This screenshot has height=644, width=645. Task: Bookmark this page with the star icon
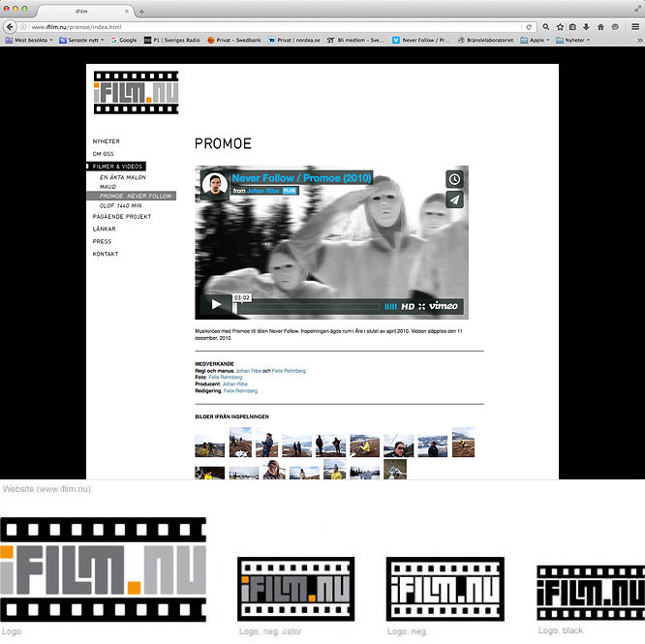click(x=560, y=27)
